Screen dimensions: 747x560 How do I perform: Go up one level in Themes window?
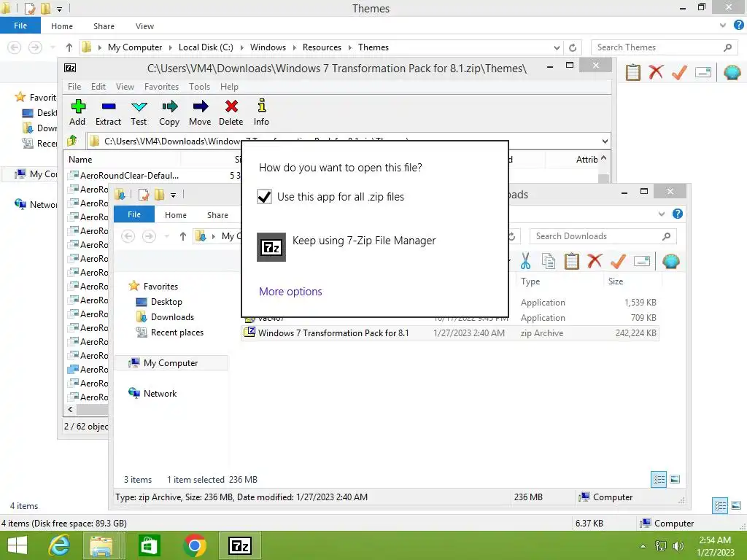click(69, 47)
